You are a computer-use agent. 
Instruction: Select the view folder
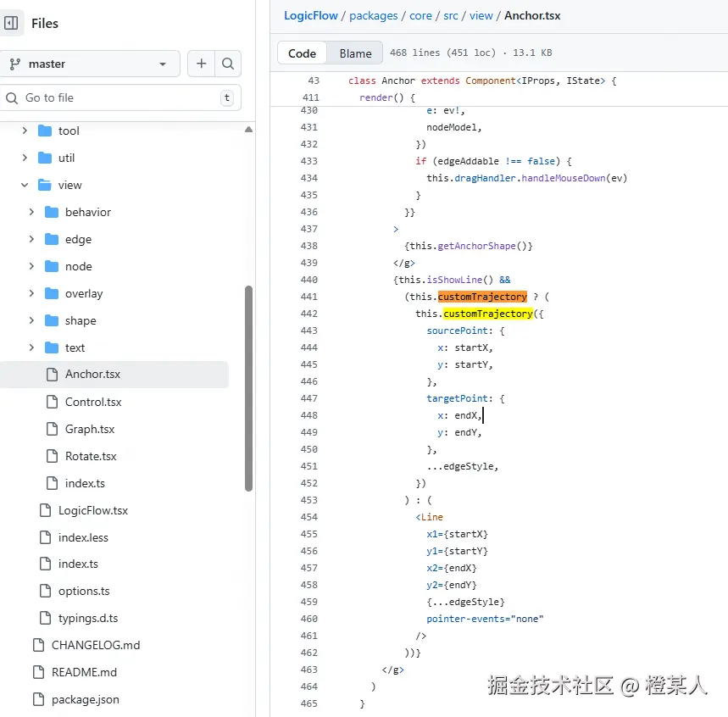[70, 185]
